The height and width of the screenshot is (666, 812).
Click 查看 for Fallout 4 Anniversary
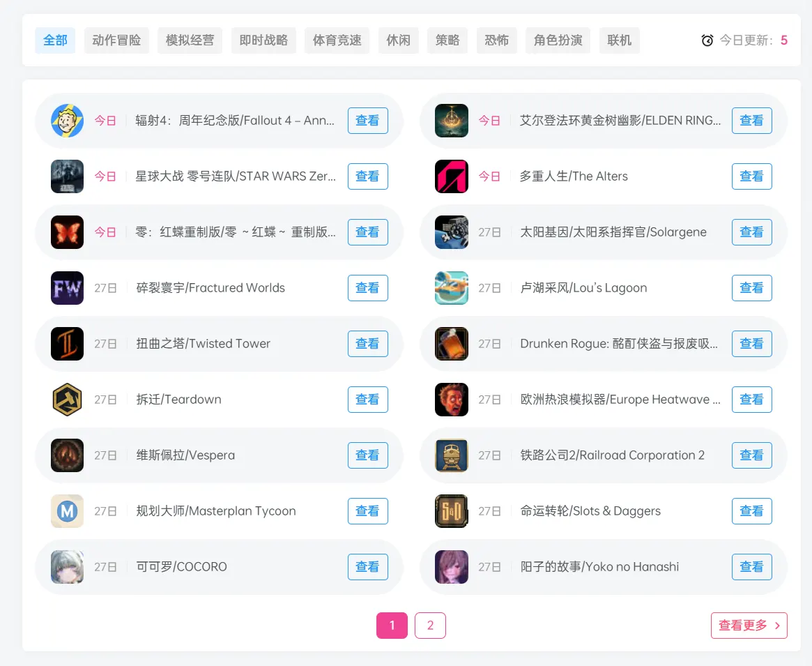368,121
